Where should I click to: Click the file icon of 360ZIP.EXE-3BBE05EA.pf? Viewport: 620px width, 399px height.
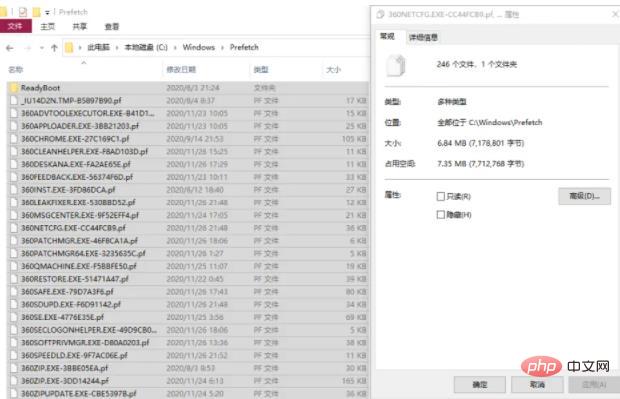tap(14, 368)
